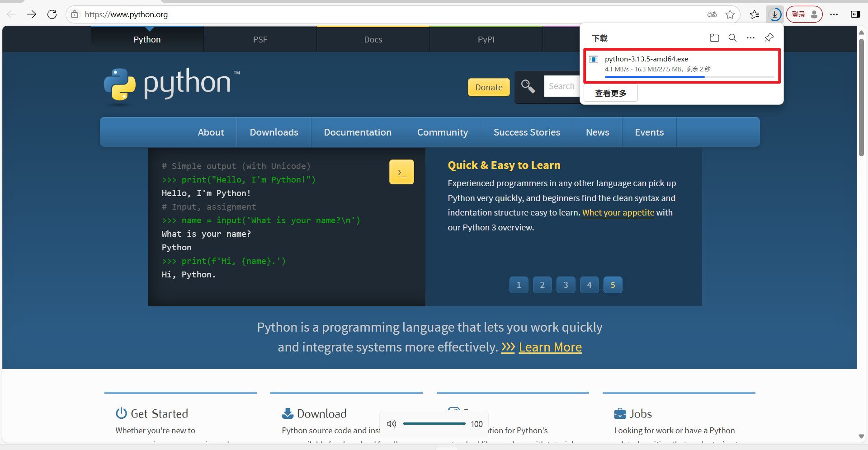This screenshot has width=868, height=450.
Task: Click the python-3.13.5-amd64.exe filename
Action: click(646, 59)
